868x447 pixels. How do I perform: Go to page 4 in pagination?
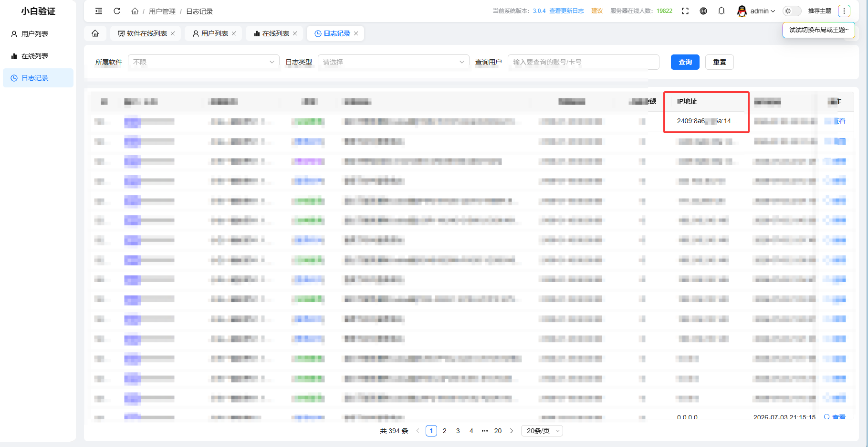tap(471, 431)
